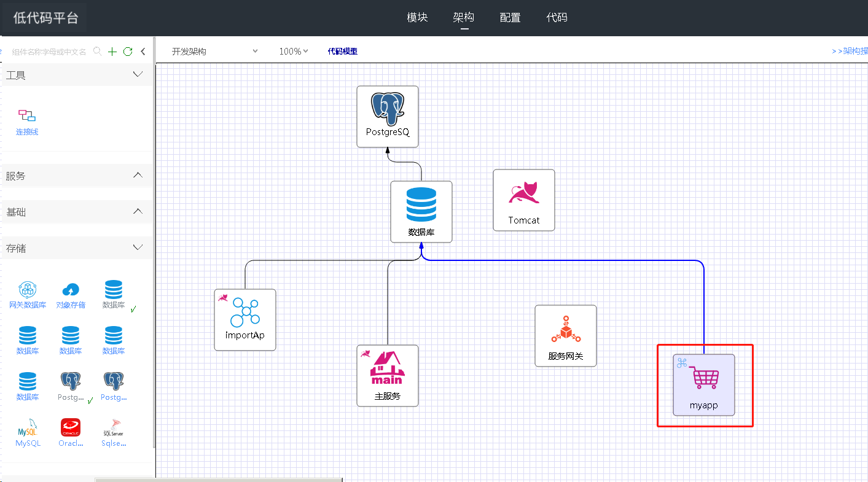Viewport: 868px width, 482px height.
Task: Click the importAp node on canvas
Action: 244,319
